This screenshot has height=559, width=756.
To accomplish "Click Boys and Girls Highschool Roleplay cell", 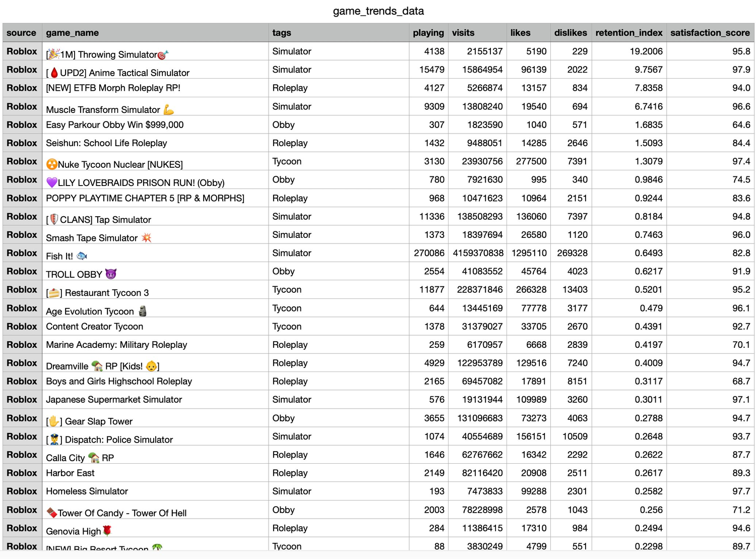I will pos(155,381).
